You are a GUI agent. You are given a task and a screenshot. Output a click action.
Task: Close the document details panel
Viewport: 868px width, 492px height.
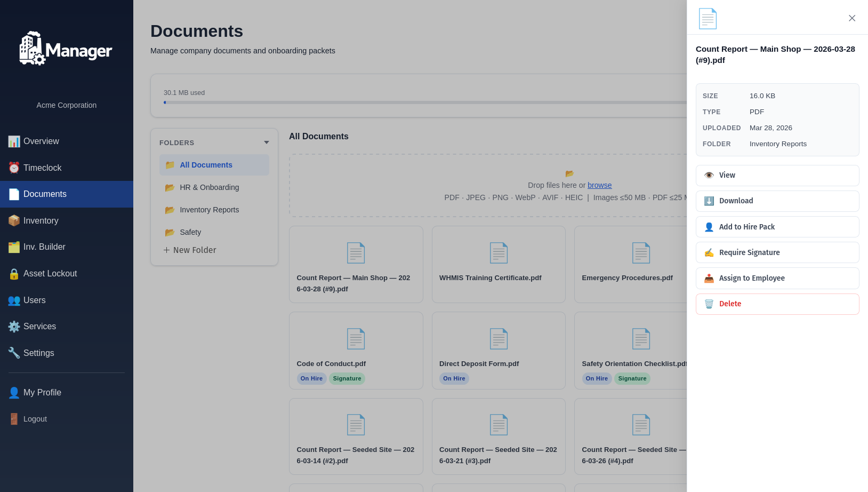coord(851,18)
